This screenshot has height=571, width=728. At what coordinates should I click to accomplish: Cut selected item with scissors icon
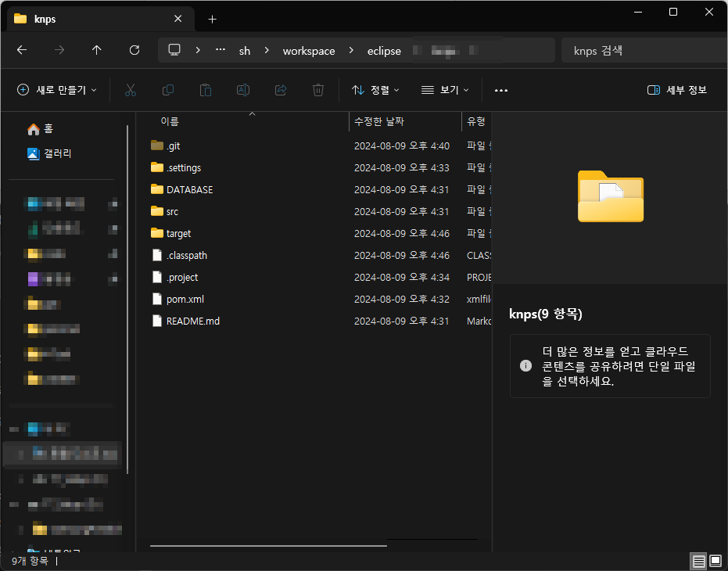click(131, 90)
